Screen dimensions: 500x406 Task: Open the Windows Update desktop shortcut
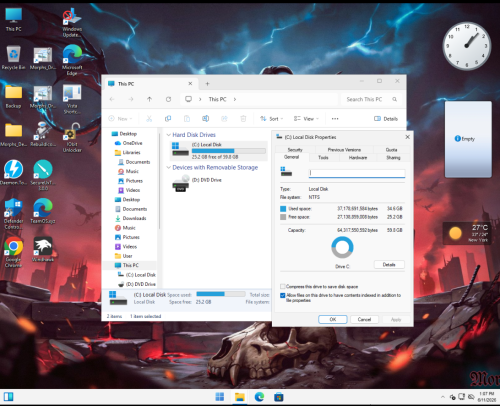click(72, 22)
